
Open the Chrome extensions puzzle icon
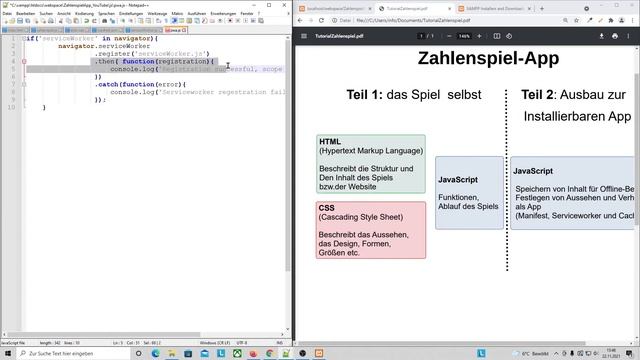[611, 20]
